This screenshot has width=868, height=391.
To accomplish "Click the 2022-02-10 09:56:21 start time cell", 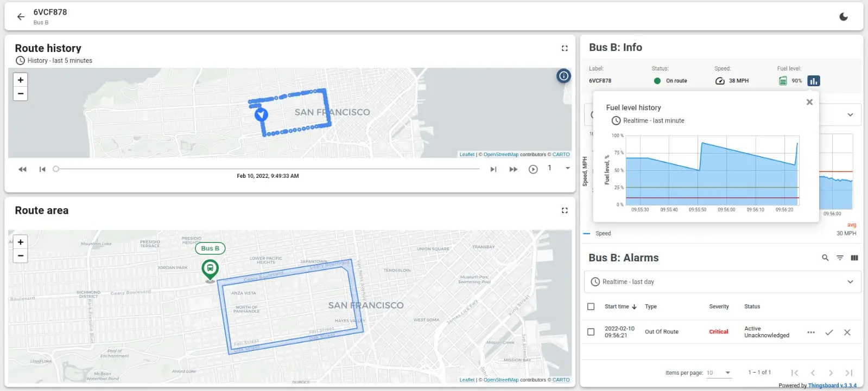I will coord(619,332).
